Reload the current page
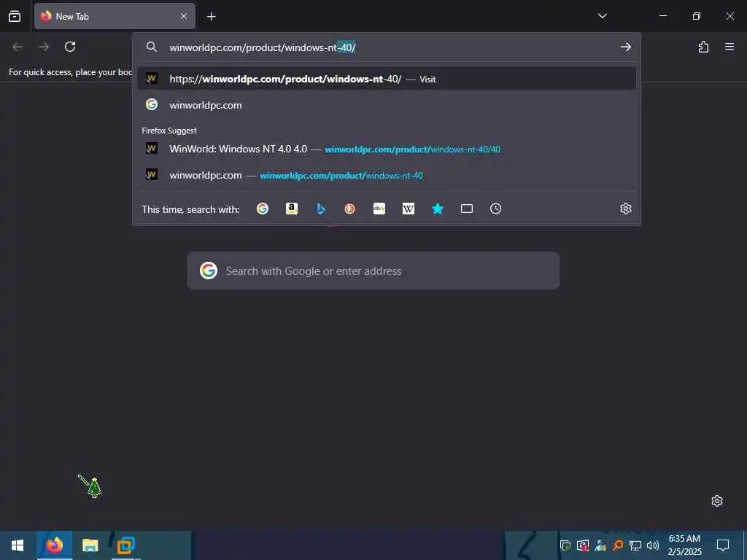 click(70, 47)
